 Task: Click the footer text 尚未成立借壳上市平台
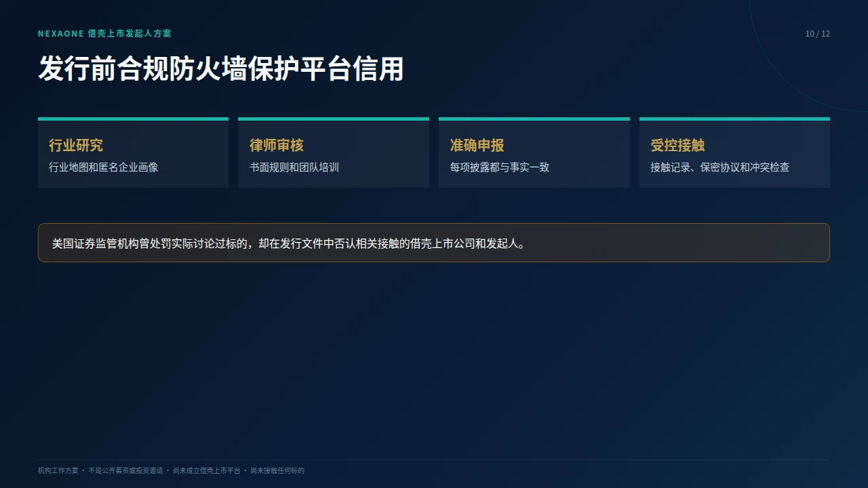(x=206, y=470)
